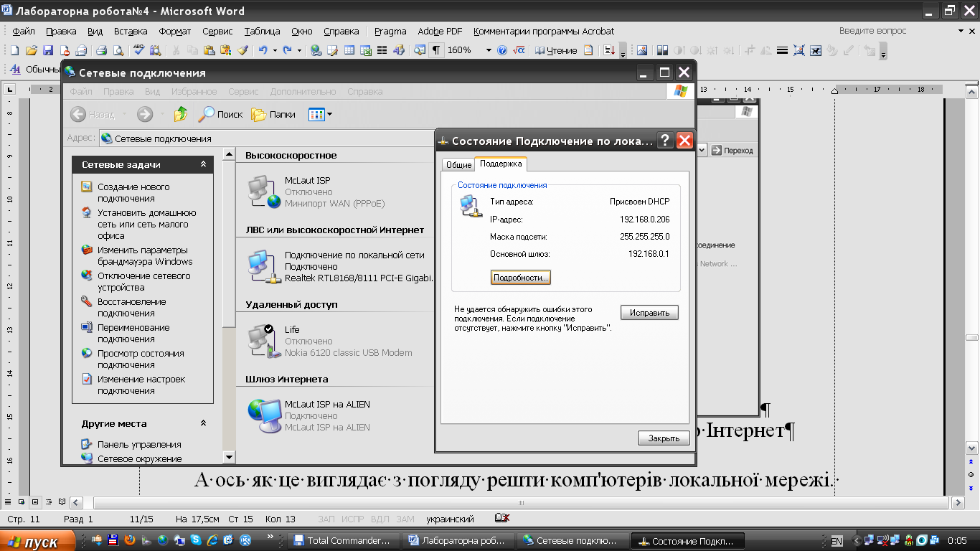Click the пуск Start button
The image size is (980, 551).
37,542
